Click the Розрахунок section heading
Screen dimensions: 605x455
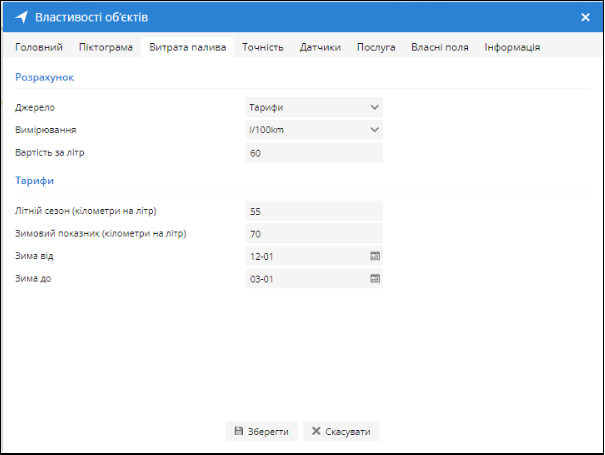pos(44,77)
